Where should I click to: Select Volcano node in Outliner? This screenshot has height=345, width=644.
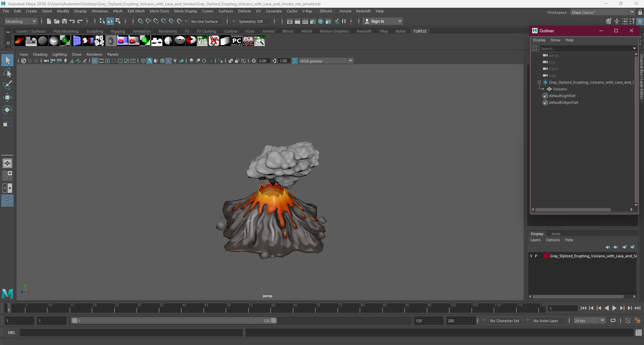(x=560, y=89)
